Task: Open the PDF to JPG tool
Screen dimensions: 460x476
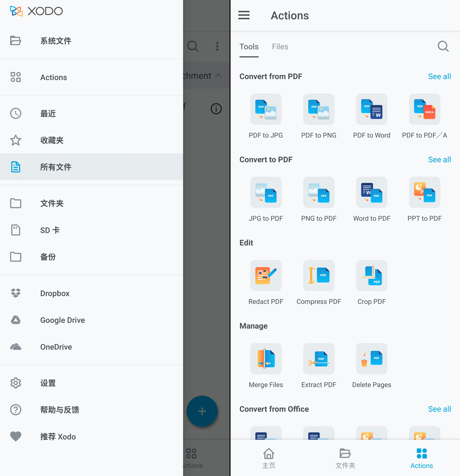Action: [266, 116]
